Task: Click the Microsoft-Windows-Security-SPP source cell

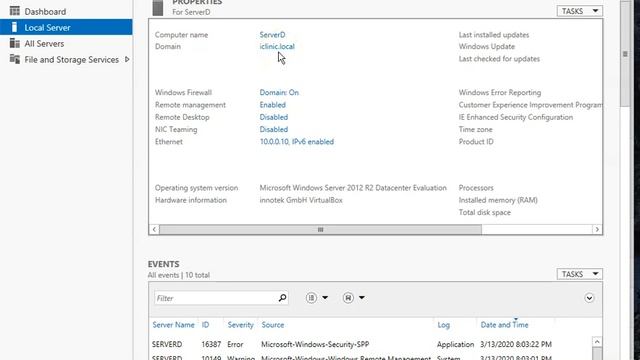Action: 315,344
